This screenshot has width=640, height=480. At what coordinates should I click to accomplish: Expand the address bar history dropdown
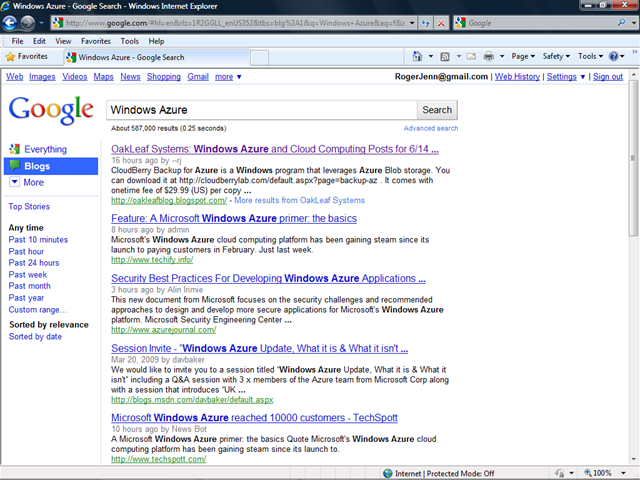click(x=412, y=23)
